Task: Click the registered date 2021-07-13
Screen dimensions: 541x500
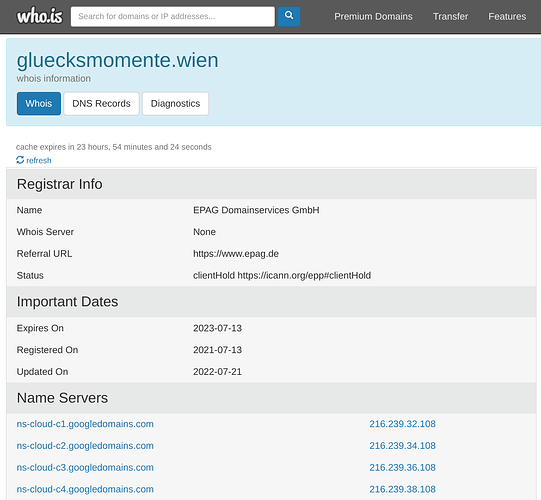Action: pyautogui.click(x=217, y=350)
